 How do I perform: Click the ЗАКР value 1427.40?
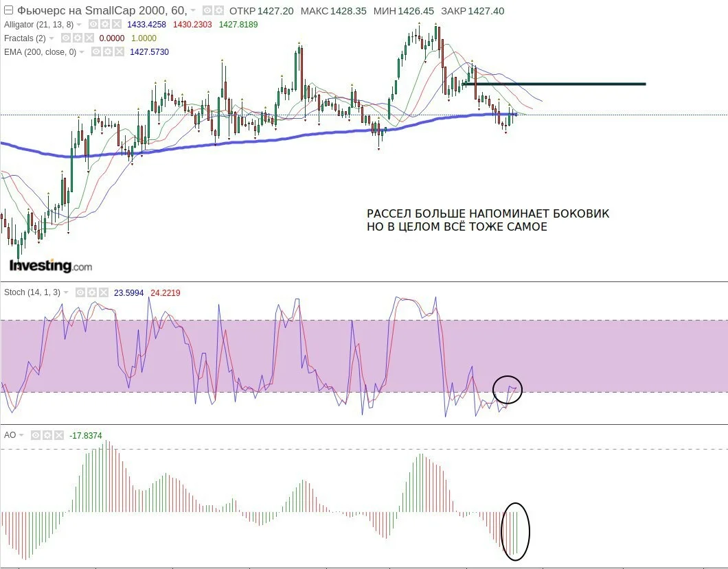pyautogui.click(x=486, y=11)
